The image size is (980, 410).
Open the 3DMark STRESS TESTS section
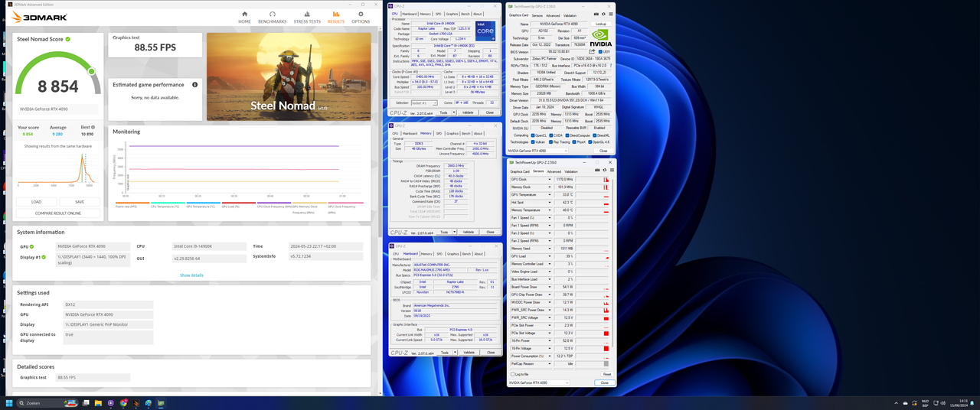pos(307,17)
